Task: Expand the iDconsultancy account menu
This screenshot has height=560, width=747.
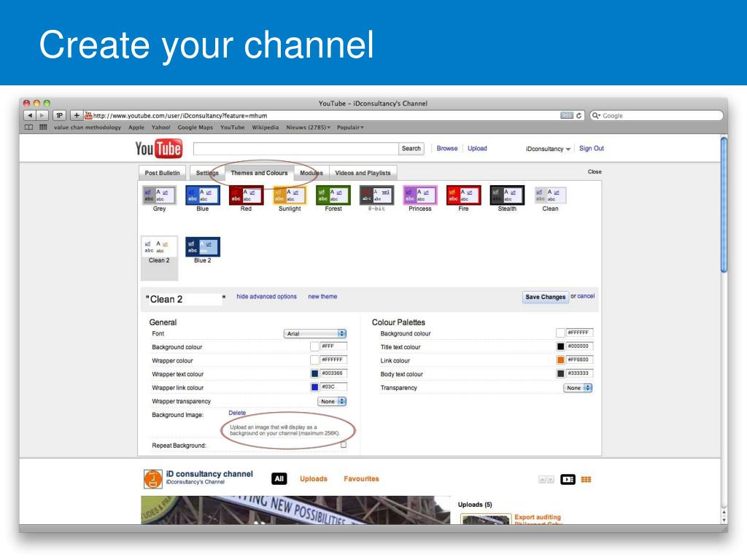Action: pyautogui.click(x=548, y=149)
